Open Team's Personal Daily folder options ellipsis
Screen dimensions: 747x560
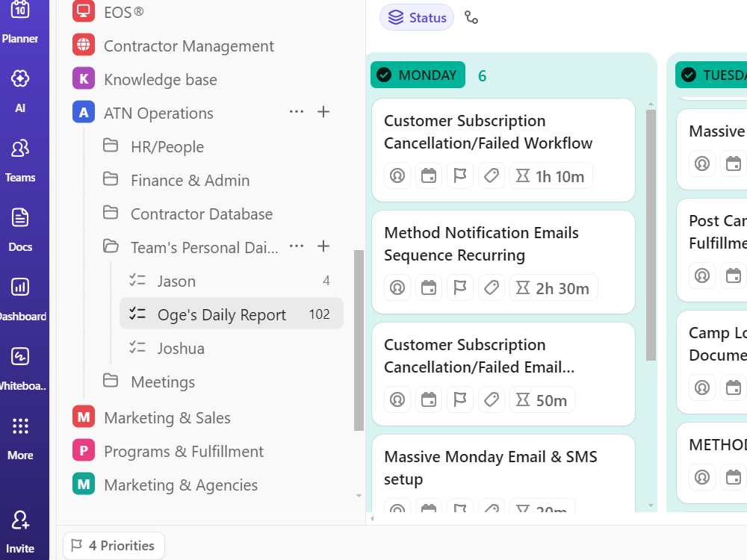297,246
